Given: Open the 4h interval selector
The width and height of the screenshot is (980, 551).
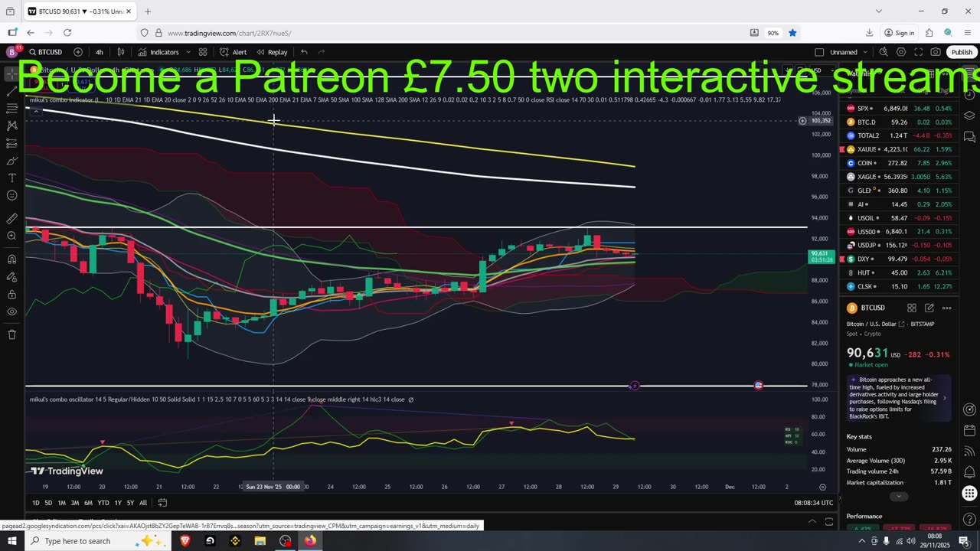Looking at the screenshot, I should [100, 52].
